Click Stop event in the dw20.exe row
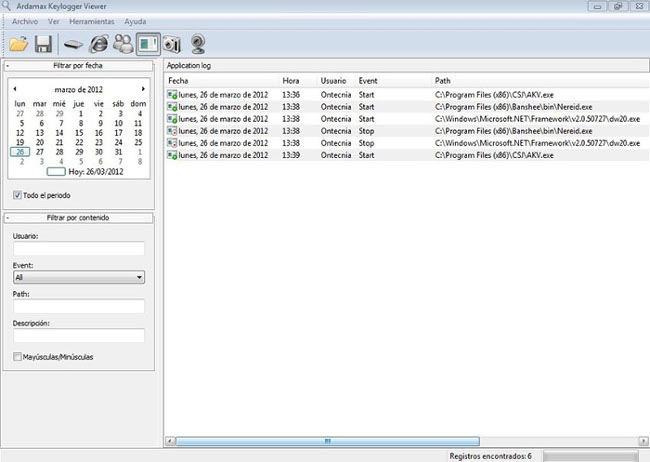The image size is (650, 462). click(x=366, y=143)
